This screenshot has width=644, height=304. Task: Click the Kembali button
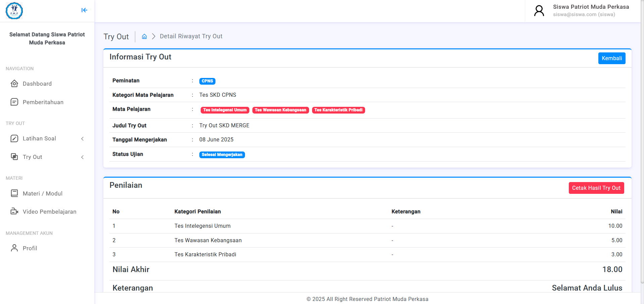(612, 58)
